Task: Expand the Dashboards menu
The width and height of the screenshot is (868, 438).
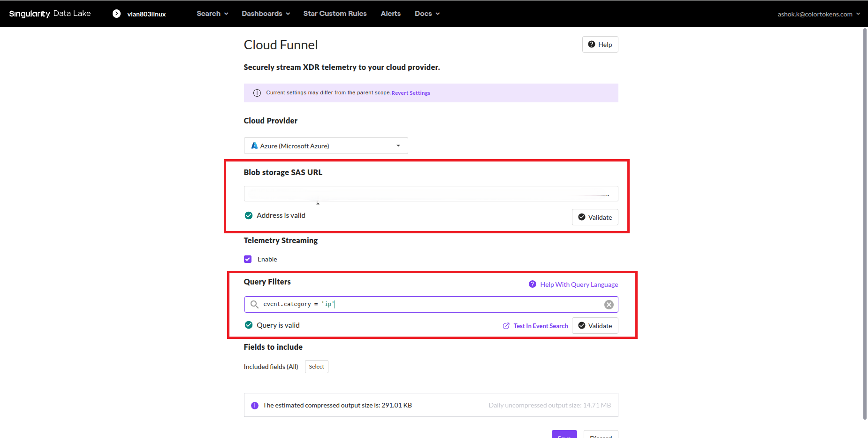Action: click(x=266, y=14)
